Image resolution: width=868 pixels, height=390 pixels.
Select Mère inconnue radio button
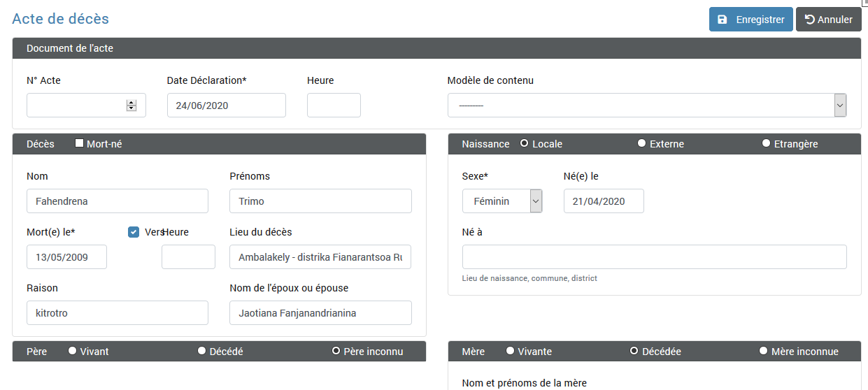(763, 351)
